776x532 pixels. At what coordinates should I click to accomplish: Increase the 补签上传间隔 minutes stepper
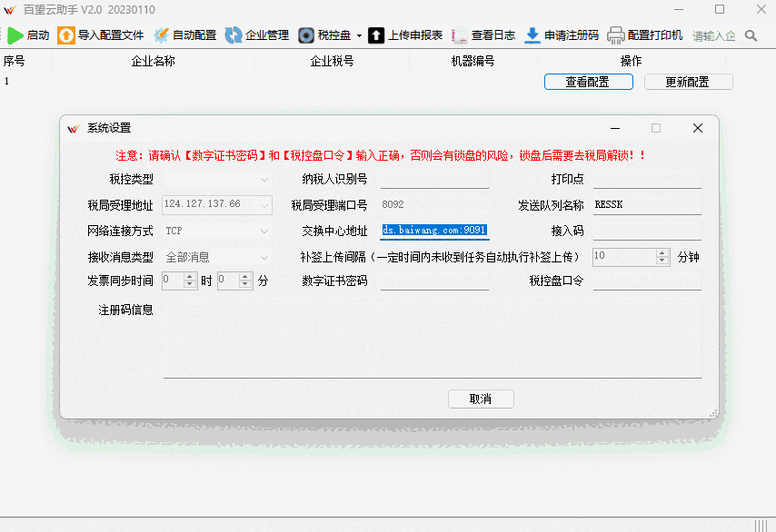click(662, 253)
